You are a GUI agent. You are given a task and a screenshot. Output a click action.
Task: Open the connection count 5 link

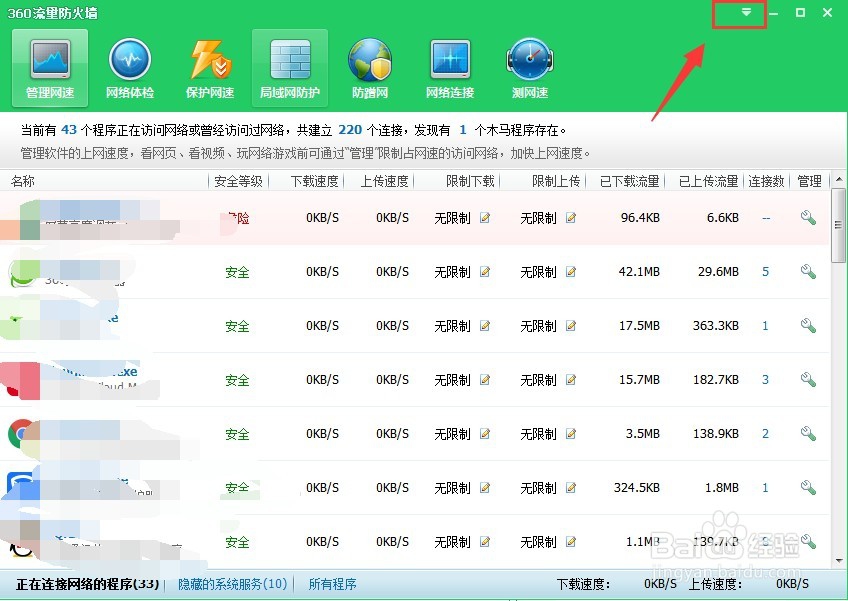pos(765,272)
